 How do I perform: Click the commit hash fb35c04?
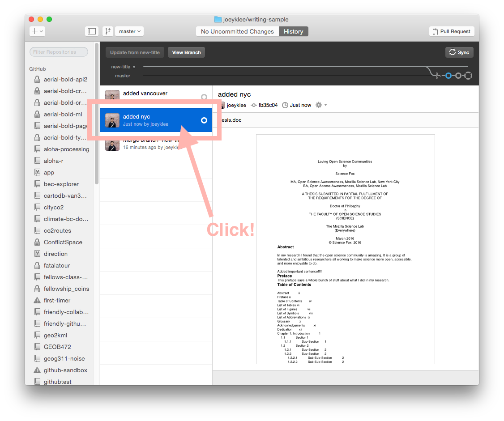click(x=268, y=105)
